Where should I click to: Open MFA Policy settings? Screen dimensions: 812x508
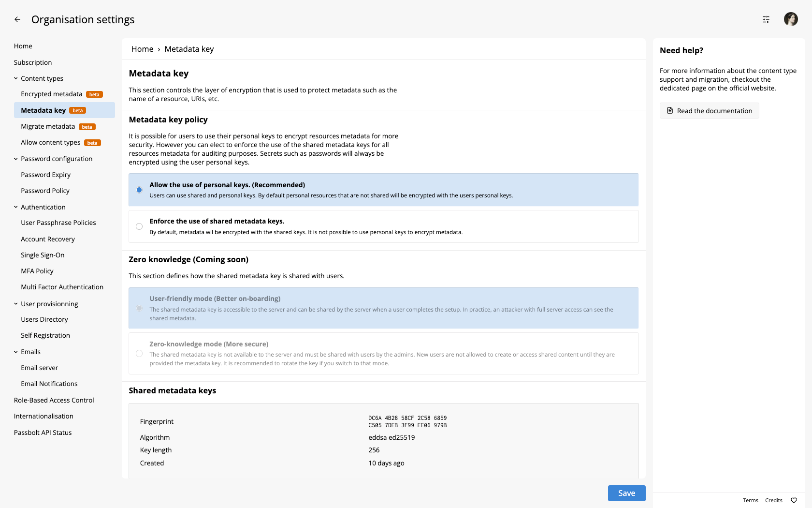(x=37, y=271)
